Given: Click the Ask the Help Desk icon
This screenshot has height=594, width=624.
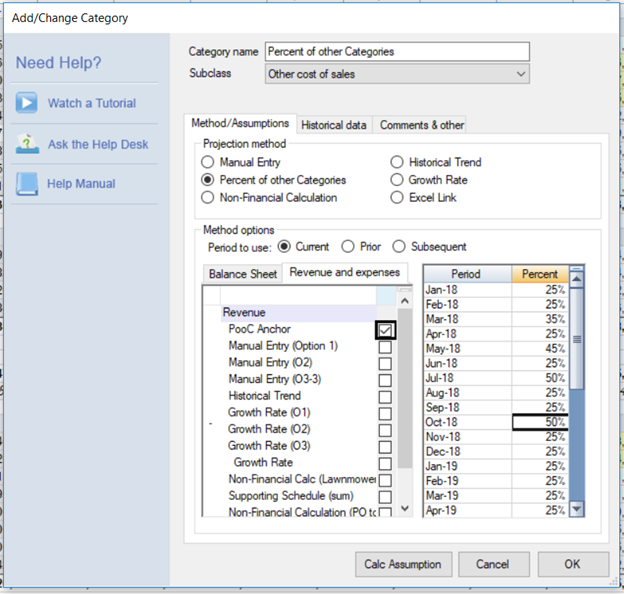Looking at the screenshot, I should (x=27, y=144).
